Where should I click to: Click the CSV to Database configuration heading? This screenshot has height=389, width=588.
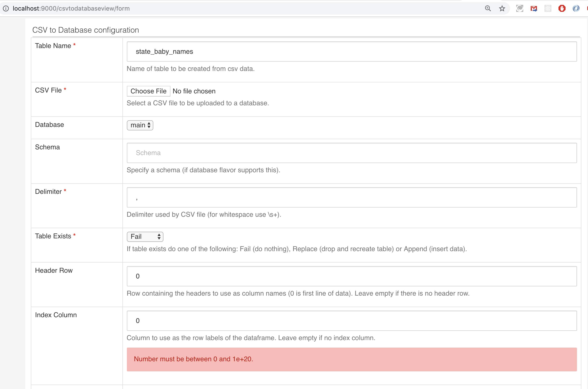click(86, 30)
